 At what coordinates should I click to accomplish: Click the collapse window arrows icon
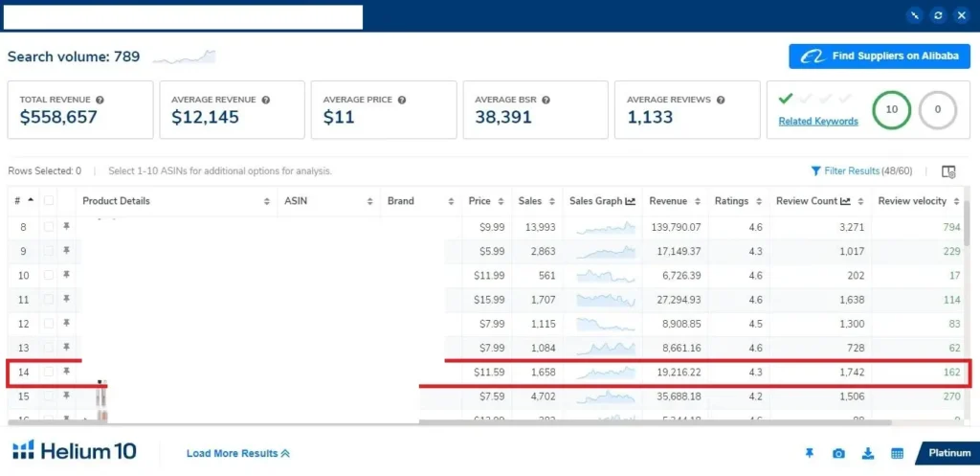point(915,15)
